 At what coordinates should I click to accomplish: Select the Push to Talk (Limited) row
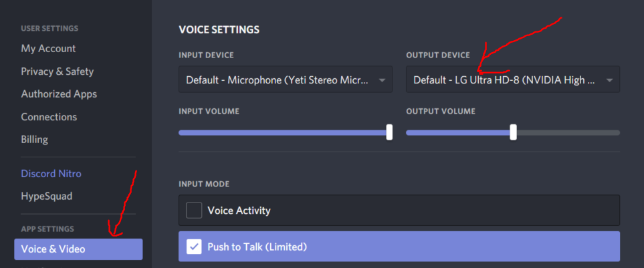pos(399,246)
